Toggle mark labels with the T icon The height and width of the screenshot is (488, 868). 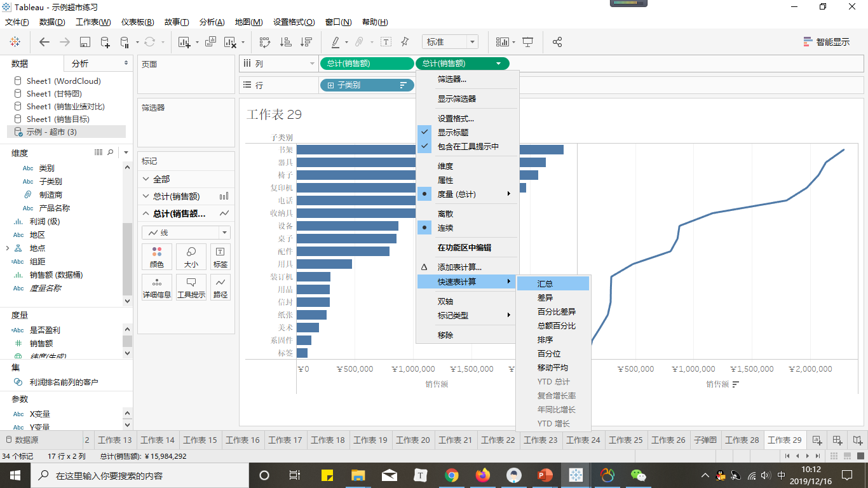point(386,42)
